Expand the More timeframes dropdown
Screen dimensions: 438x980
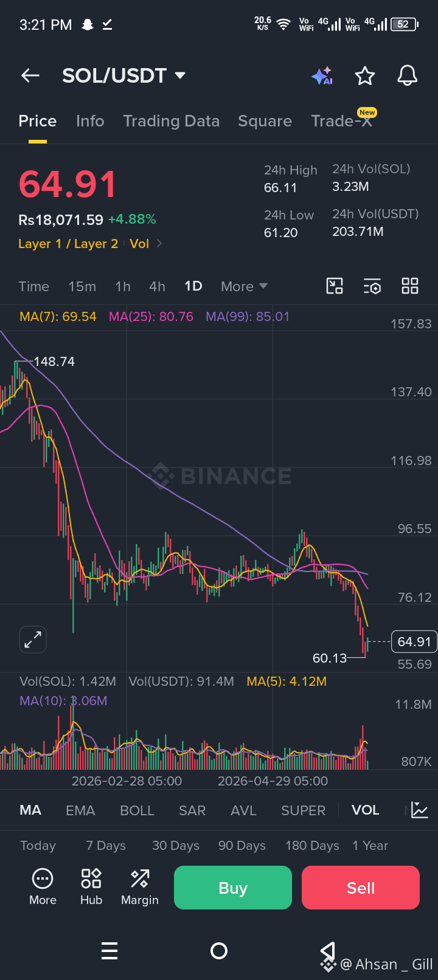click(x=245, y=286)
